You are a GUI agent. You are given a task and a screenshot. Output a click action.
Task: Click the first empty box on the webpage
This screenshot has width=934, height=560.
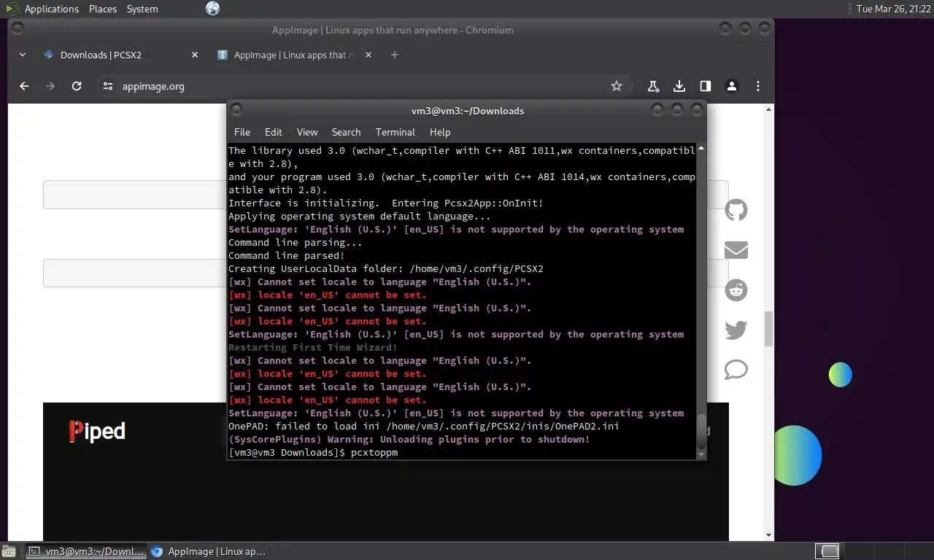(x=135, y=195)
